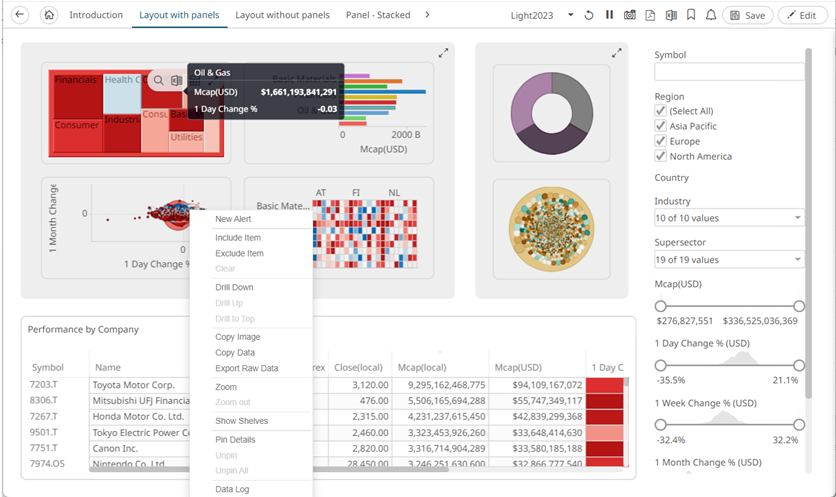Go to the Home dashboard icon
Viewport: 836px width, 497px height.
pos(49,15)
